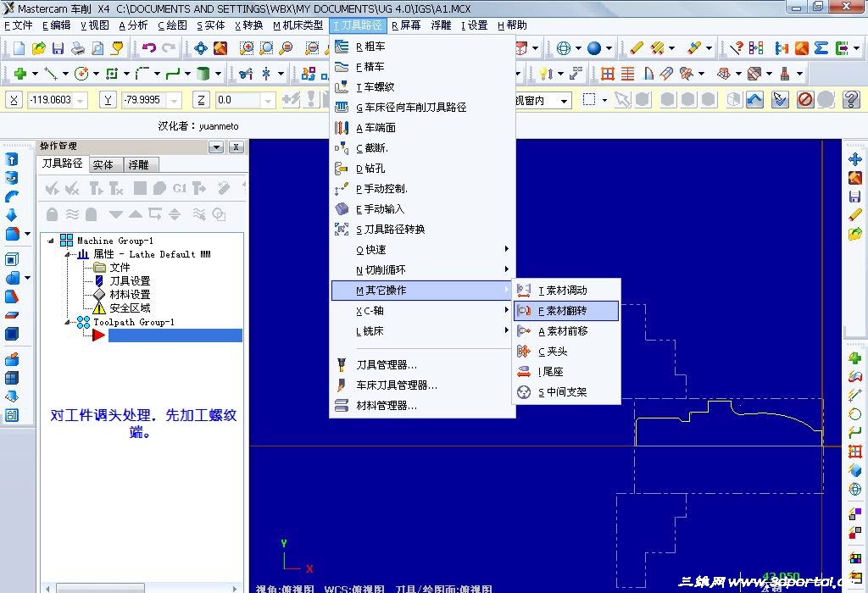Click the blue sphere shading icon
Screen dimensions: 868x593
594,48
